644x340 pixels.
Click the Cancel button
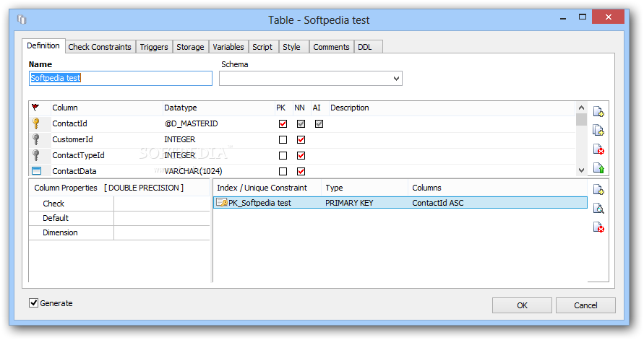pos(585,305)
